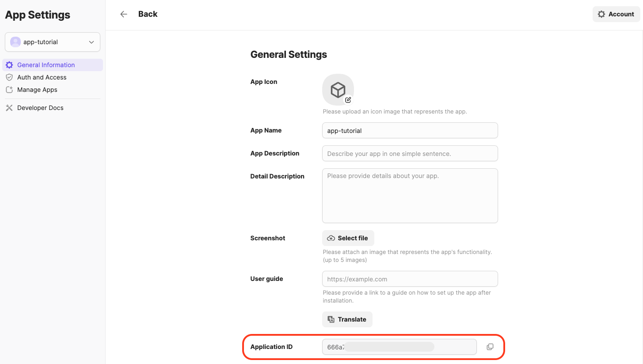This screenshot has height=364, width=643.
Task: Click the Manage Apps plus icon
Action: coord(9,90)
